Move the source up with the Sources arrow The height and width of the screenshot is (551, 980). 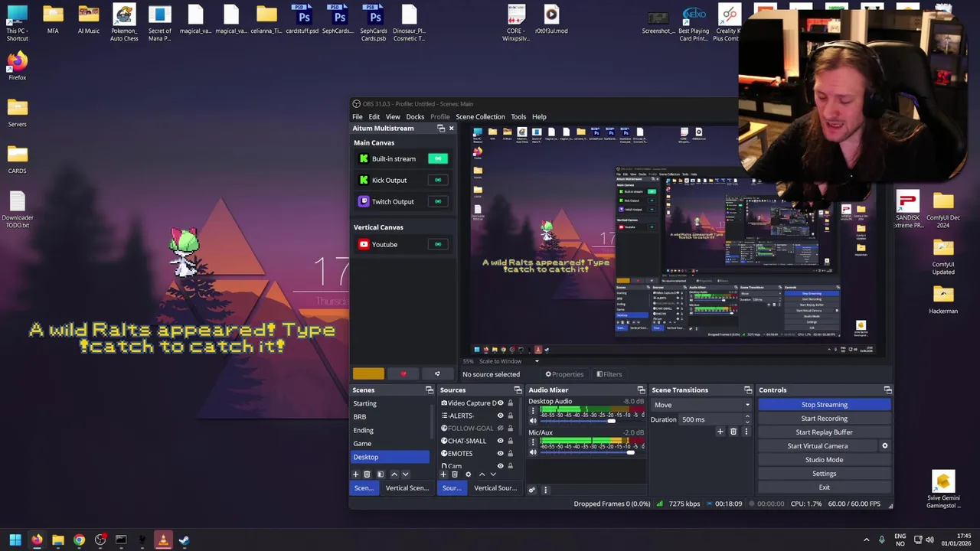[x=482, y=474]
